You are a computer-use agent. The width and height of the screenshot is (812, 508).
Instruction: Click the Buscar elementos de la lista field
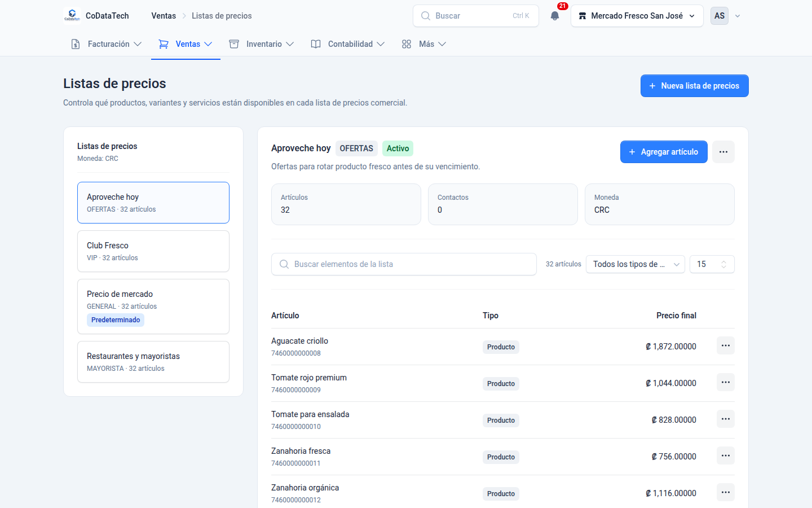point(404,264)
